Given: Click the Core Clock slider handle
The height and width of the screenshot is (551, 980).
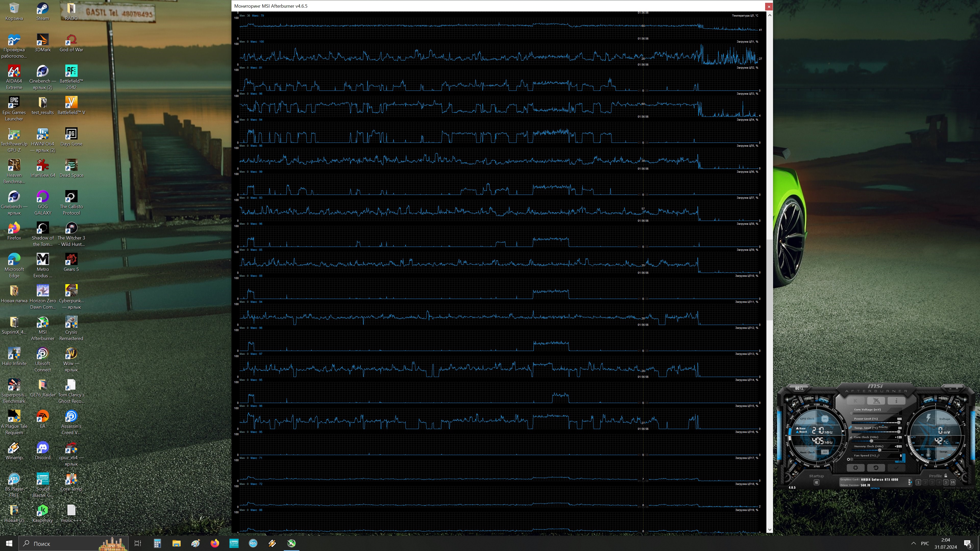Looking at the screenshot, I should click(872, 441).
